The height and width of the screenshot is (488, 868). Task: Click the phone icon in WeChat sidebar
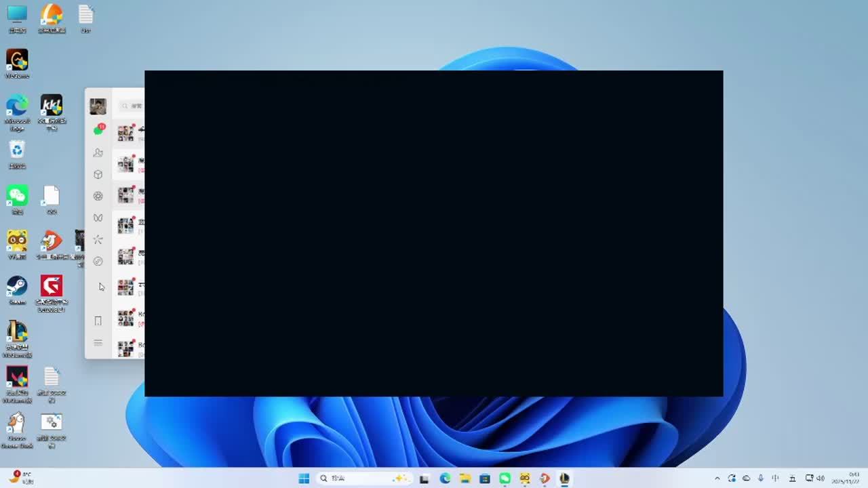(x=98, y=321)
